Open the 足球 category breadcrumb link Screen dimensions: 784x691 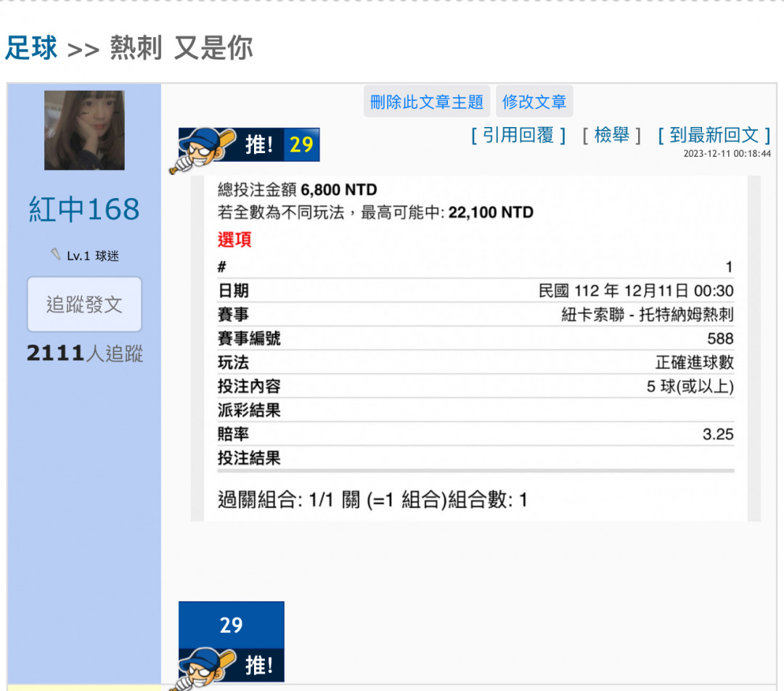coord(31,48)
